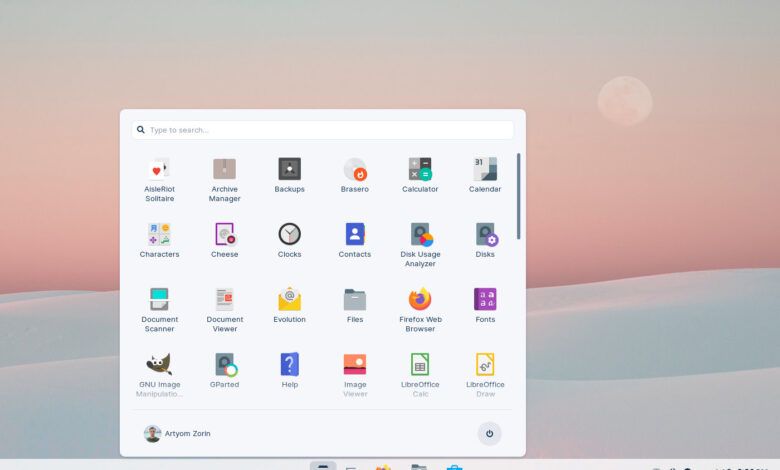Open the Backups application

290,175
